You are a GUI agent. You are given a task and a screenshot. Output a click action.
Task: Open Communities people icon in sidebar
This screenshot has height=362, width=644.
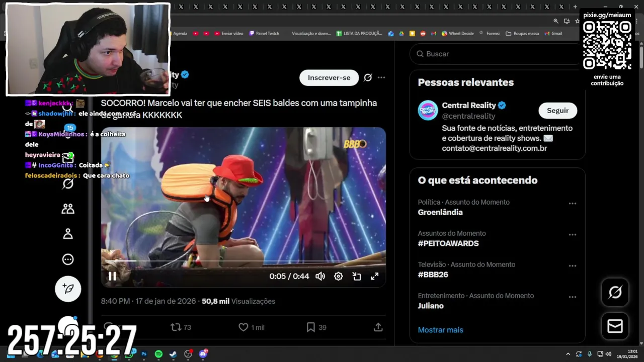(68, 209)
